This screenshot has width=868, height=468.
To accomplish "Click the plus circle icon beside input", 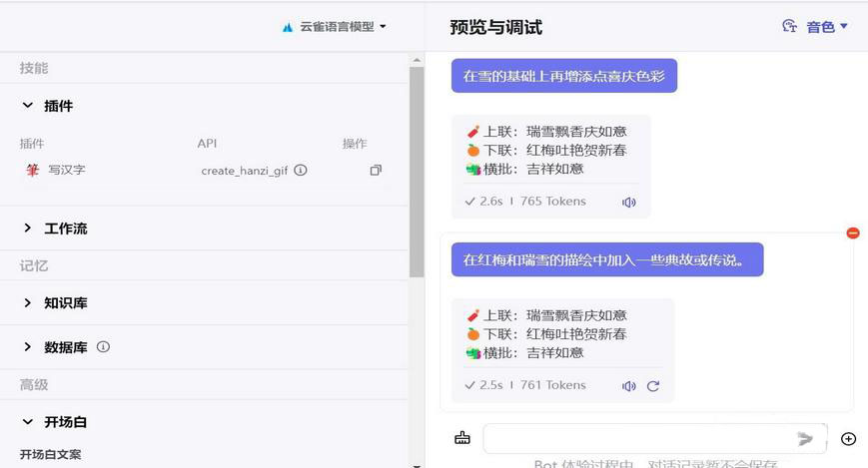I will point(848,439).
